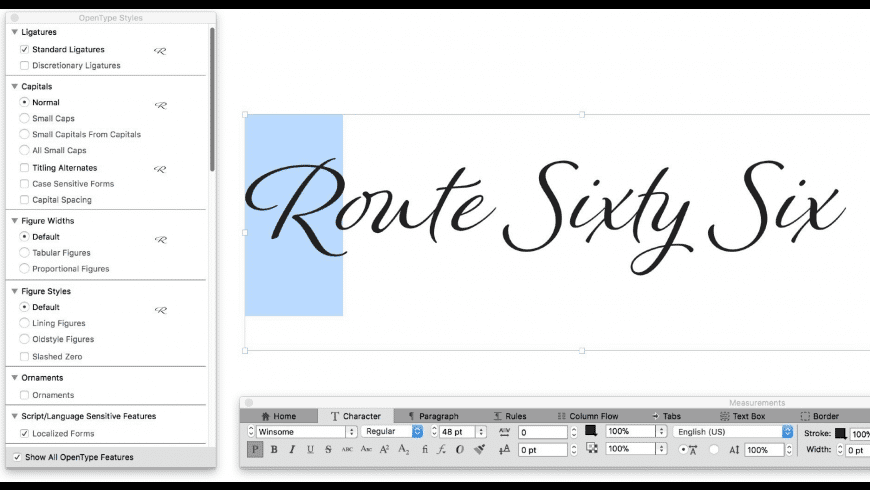Click the Standard Ligatures glyph preview

tap(160, 50)
